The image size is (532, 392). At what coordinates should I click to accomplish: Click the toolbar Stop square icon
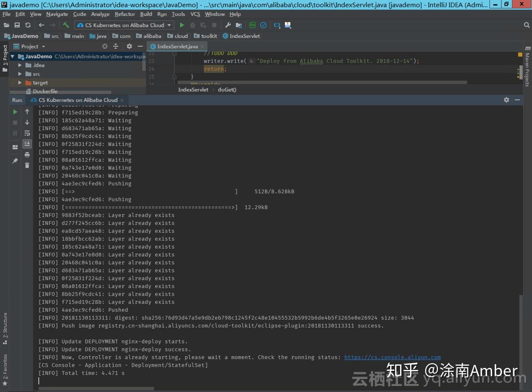pos(215,25)
